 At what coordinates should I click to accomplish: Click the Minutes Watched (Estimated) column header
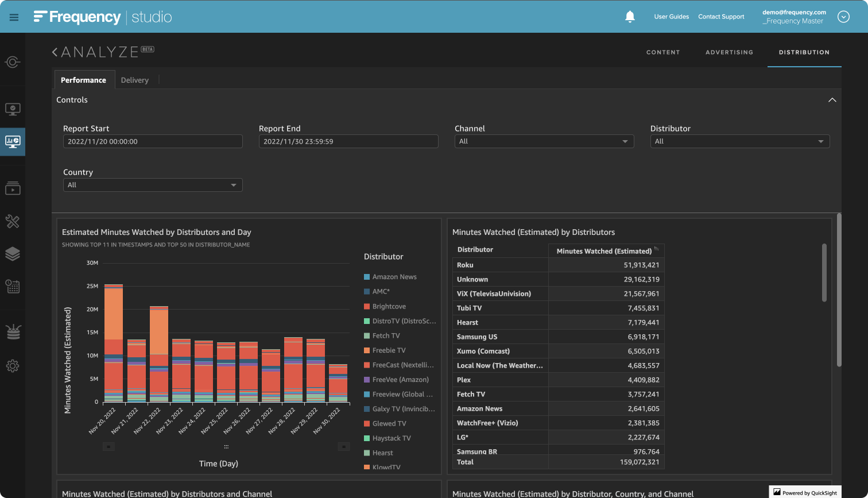[606, 251]
